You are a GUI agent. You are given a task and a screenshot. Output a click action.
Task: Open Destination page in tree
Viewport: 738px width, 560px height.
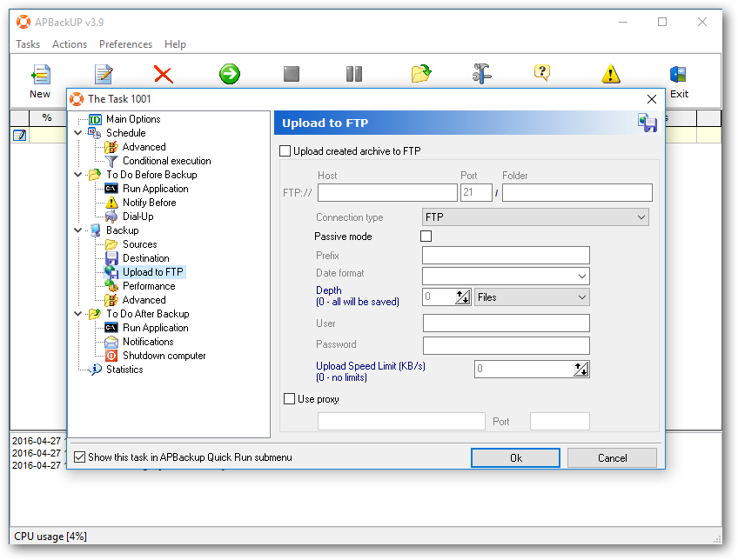tap(146, 258)
